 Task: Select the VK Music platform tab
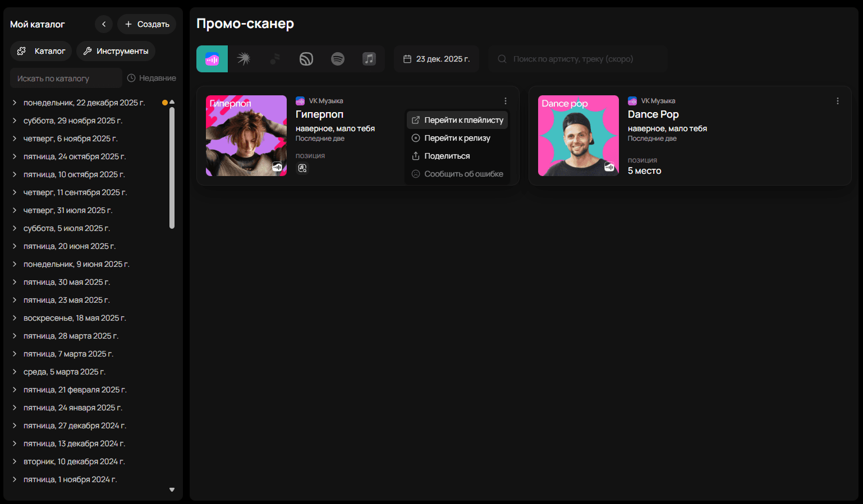click(212, 59)
